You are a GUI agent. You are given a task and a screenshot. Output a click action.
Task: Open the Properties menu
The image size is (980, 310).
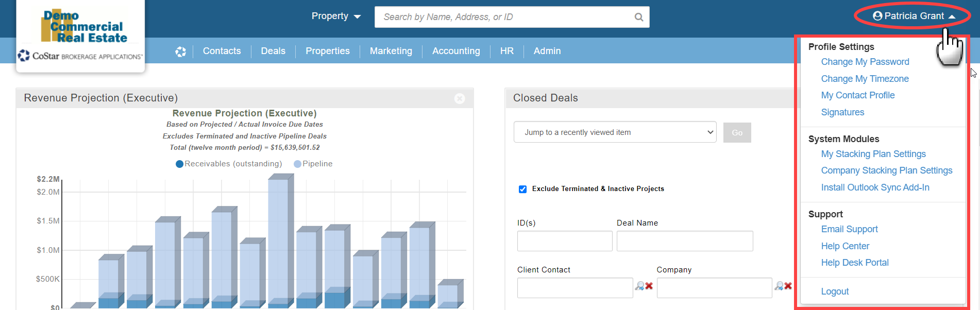click(328, 51)
